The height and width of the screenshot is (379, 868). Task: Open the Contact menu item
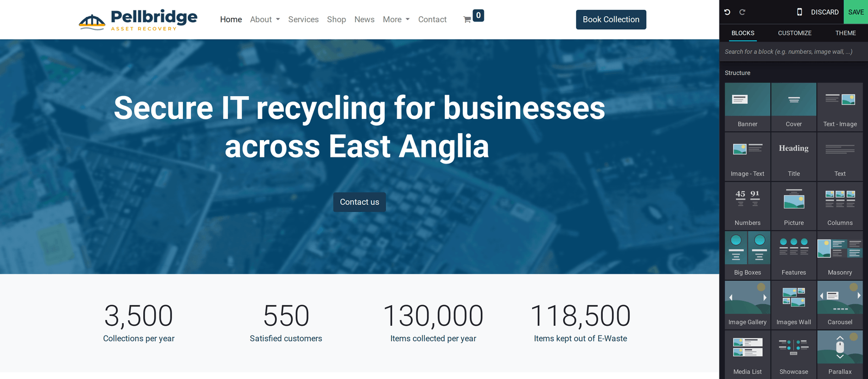click(432, 20)
